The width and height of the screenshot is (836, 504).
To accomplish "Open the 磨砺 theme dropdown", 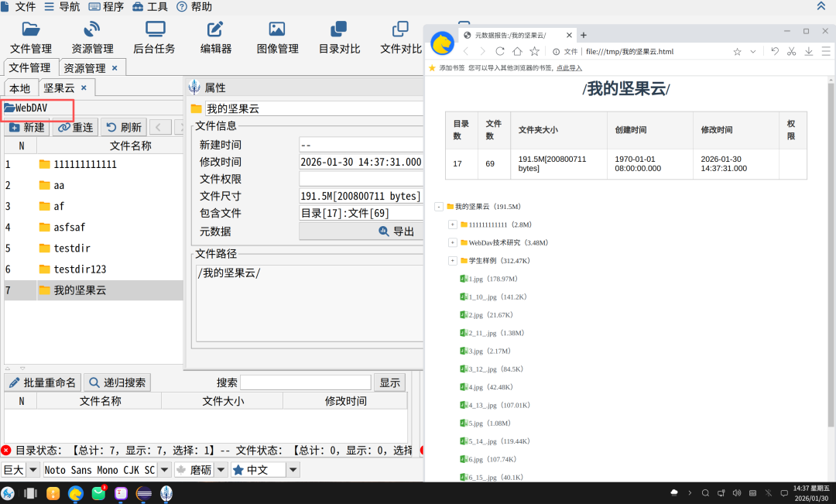I will [221, 470].
